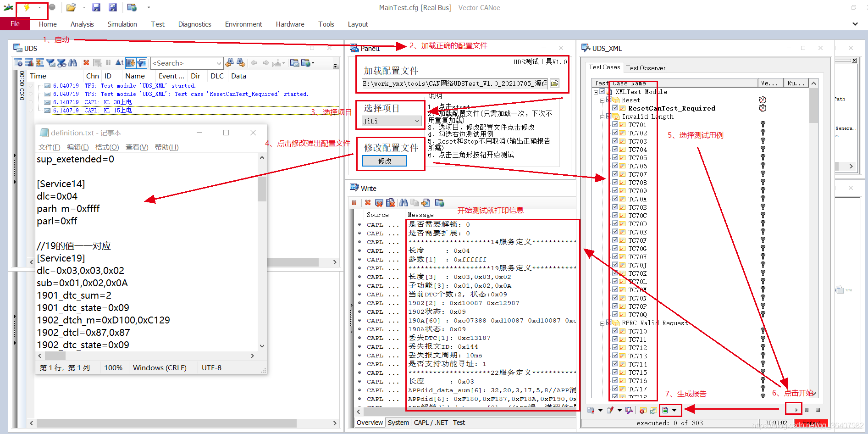Click the red-circle error icon in UDS_XML bottom toolbar
This screenshot has width=868, height=434.
click(x=642, y=410)
